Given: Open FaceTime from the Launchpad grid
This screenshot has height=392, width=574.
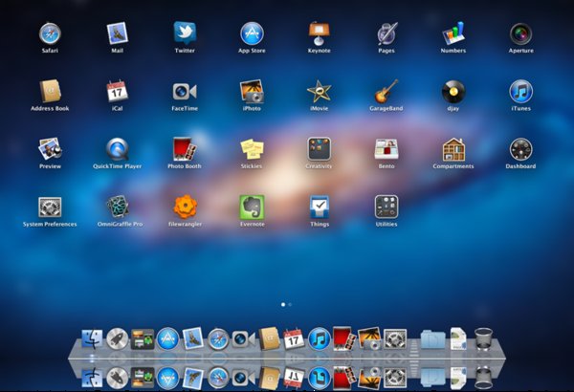Looking at the screenshot, I should coord(185,92).
